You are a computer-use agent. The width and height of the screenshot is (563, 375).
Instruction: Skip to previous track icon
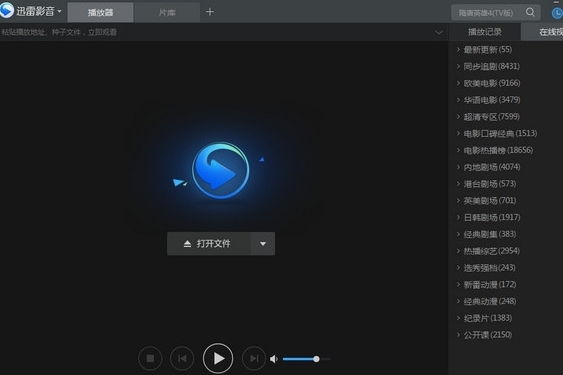coord(182,358)
